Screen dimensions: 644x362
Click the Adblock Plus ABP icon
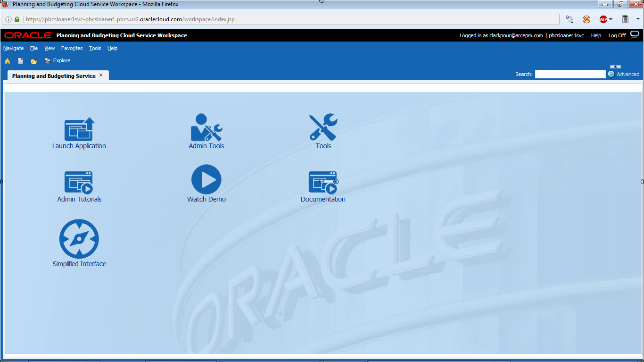coord(603,19)
